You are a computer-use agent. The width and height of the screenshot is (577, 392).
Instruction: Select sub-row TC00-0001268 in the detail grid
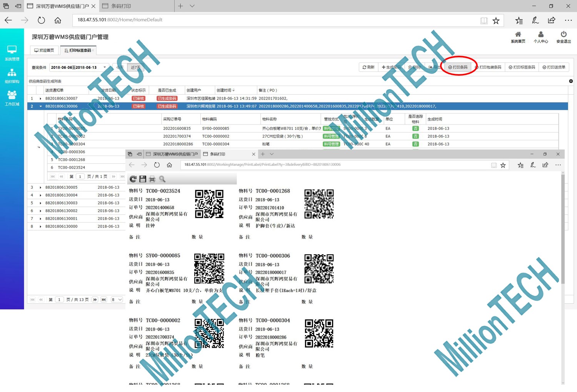coord(87,159)
